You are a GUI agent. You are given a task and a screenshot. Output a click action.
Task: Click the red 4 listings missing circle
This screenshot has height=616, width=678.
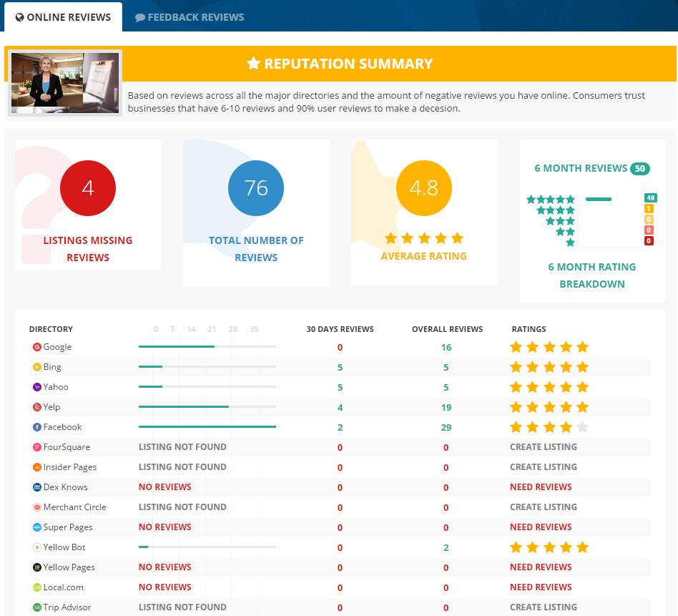point(88,188)
